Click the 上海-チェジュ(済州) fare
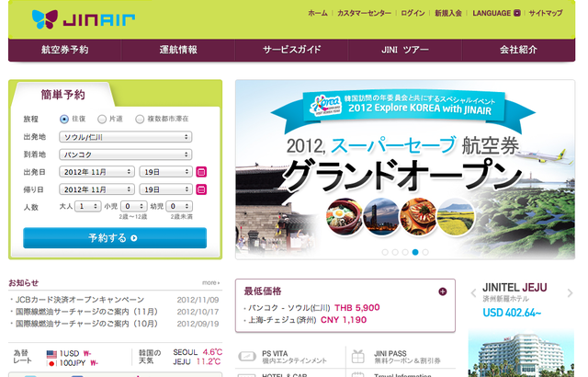 coord(307,320)
